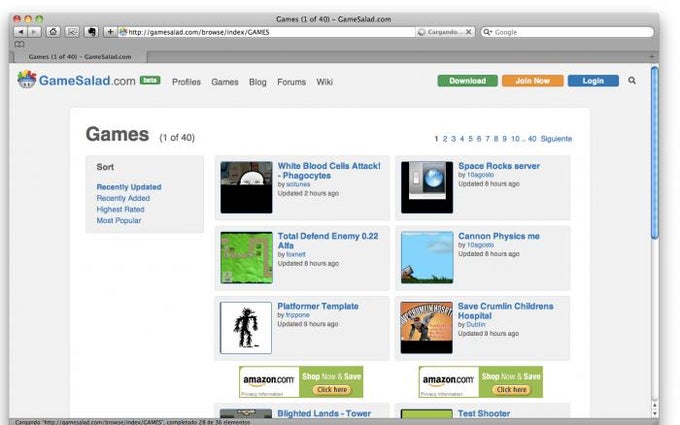Viewport: 680px width, 425px height.
Task: Select the Games browser tab
Action: (80, 57)
